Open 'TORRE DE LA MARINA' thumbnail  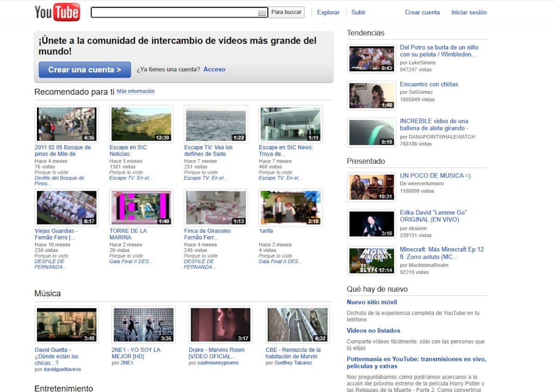pos(141,208)
